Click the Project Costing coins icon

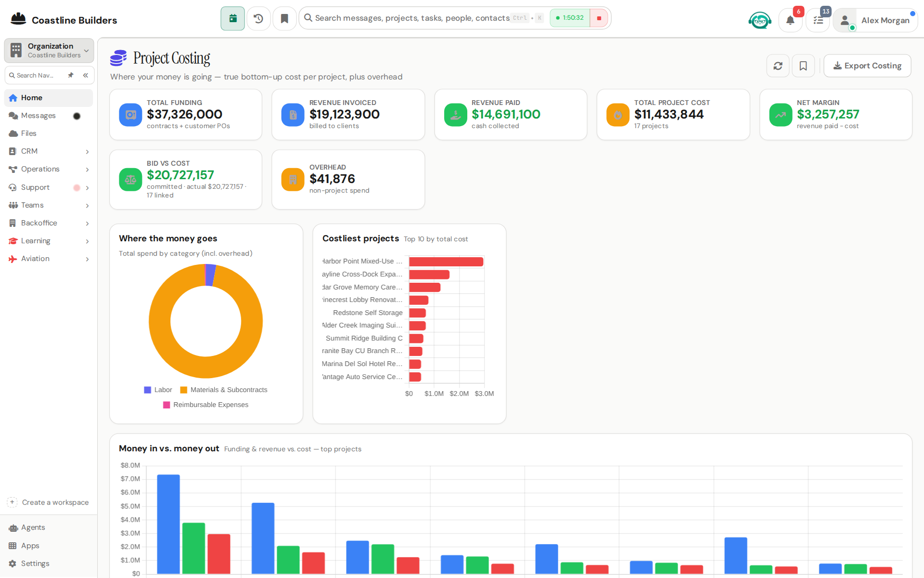click(118, 58)
